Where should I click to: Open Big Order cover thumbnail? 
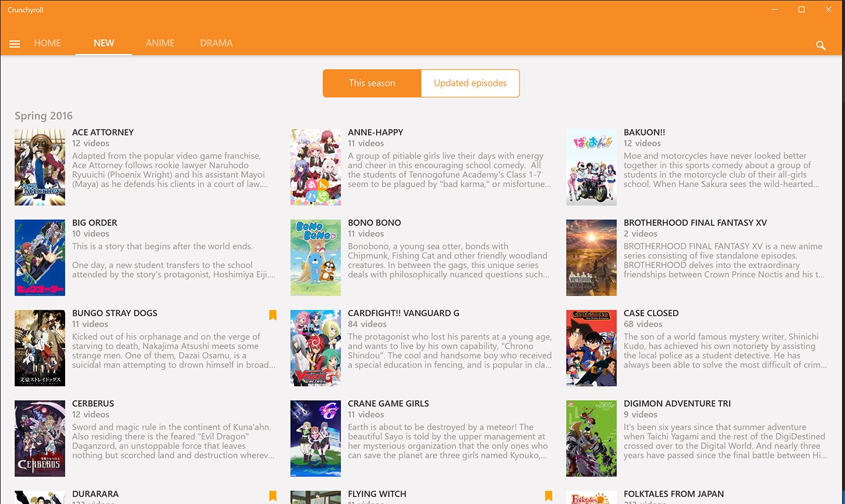[40, 258]
